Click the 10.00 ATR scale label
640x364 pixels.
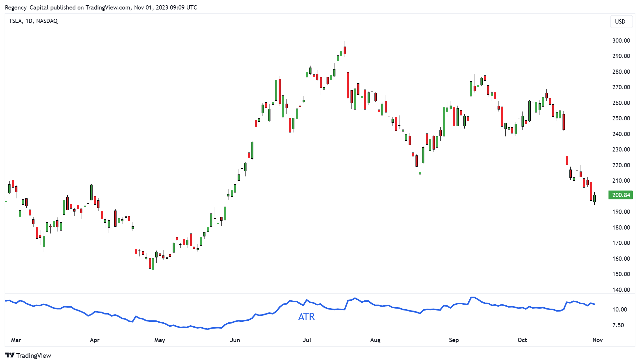coord(620,310)
